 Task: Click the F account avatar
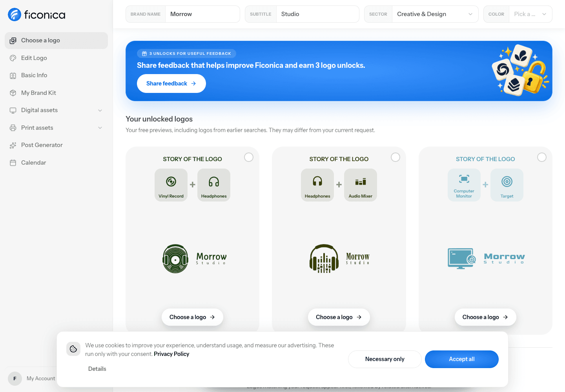[15, 379]
